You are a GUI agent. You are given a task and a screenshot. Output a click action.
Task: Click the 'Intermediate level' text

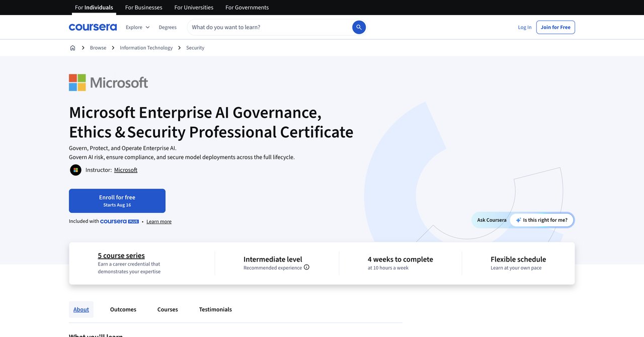point(273,260)
